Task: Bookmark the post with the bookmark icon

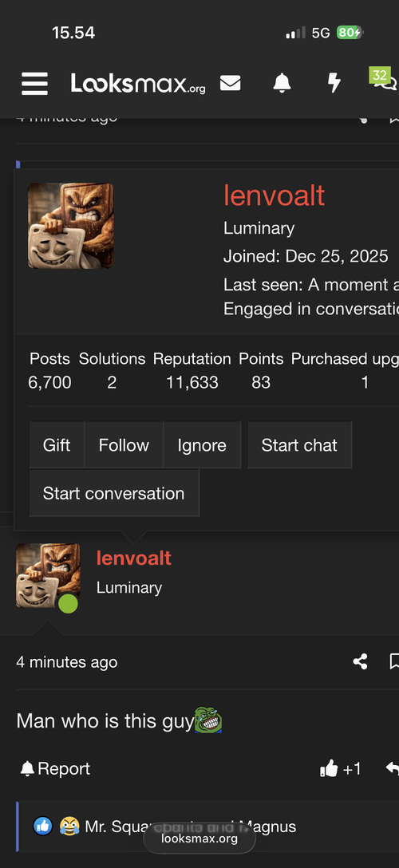Action: click(394, 661)
